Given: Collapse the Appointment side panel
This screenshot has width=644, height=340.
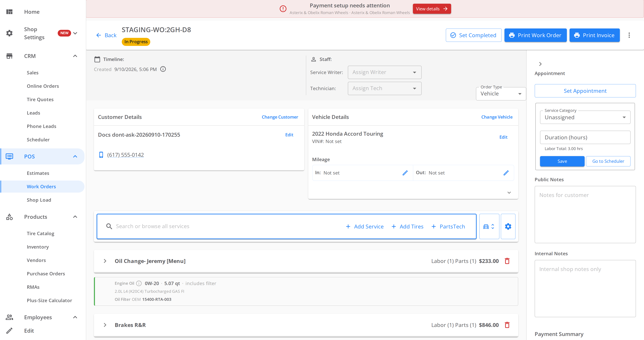Looking at the screenshot, I should [540, 64].
